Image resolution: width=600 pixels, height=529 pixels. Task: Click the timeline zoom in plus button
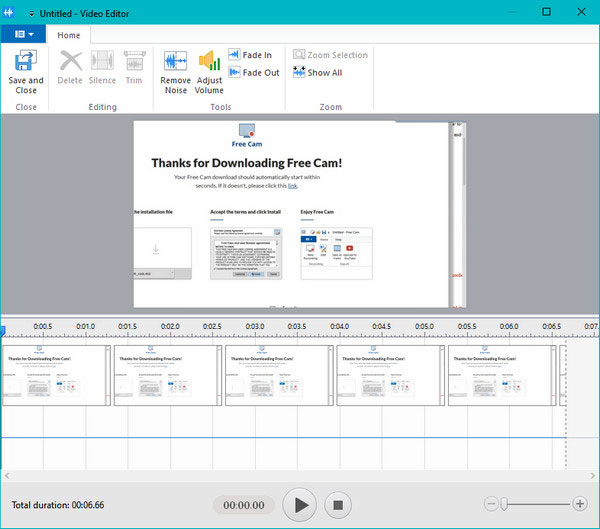[x=580, y=504]
